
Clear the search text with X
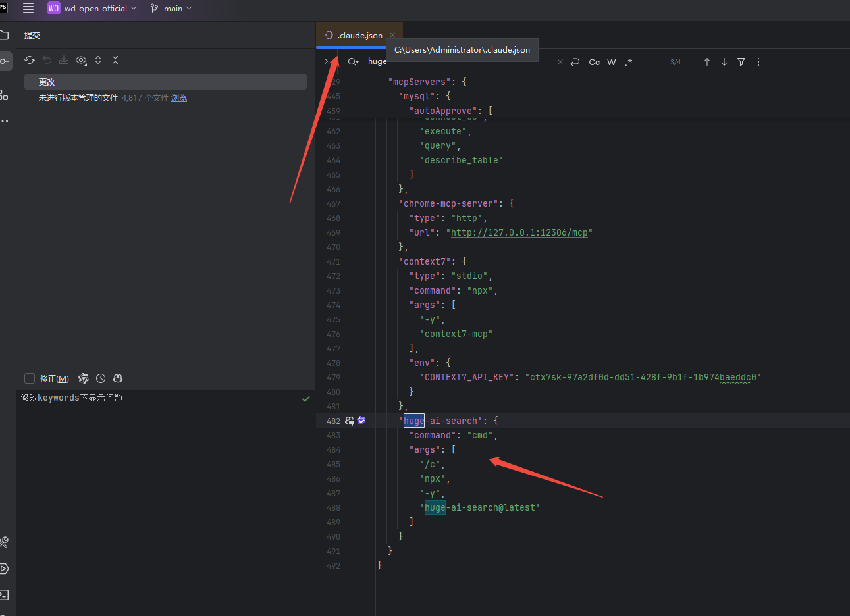560,62
